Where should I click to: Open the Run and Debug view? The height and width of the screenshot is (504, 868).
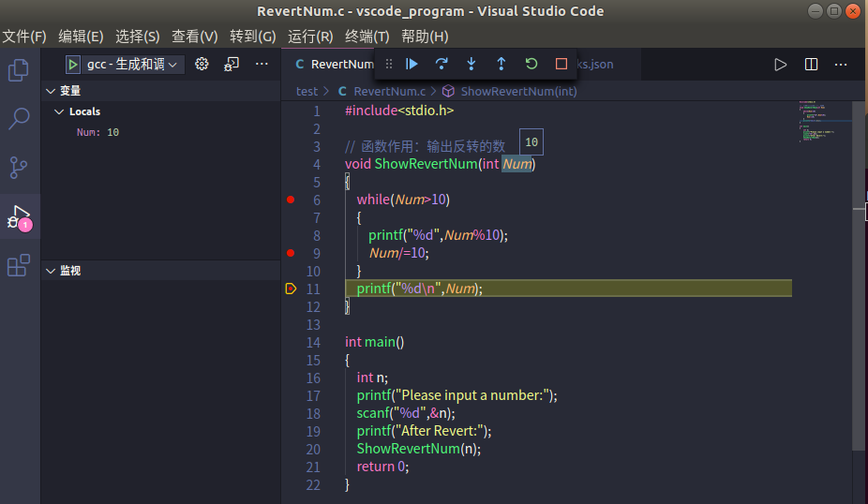pos(20,216)
